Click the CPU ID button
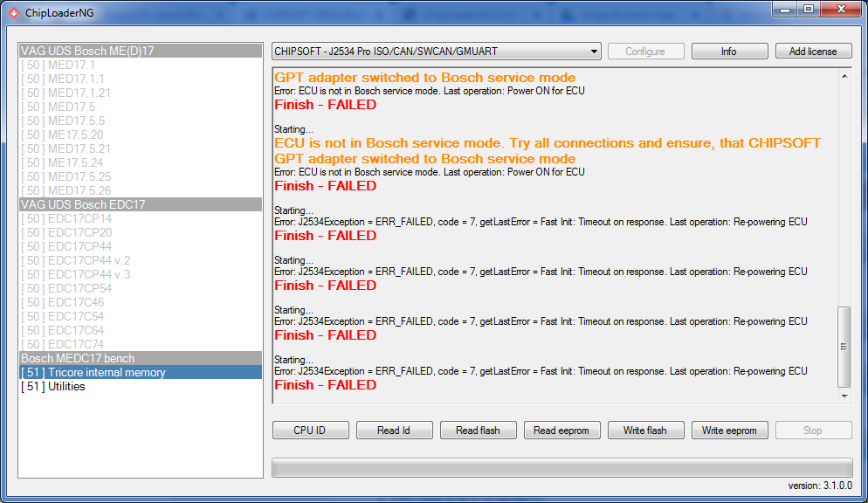Screen dimensions: 868x503 [x=310, y=431]
